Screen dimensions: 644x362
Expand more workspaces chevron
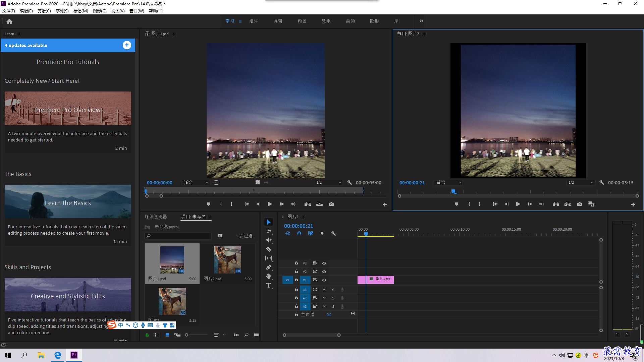click(x=422, y=21)
